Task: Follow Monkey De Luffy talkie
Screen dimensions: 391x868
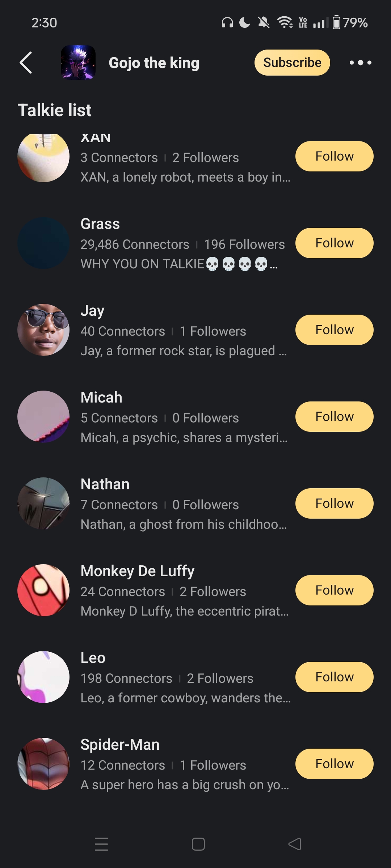Action: point(334,590)
